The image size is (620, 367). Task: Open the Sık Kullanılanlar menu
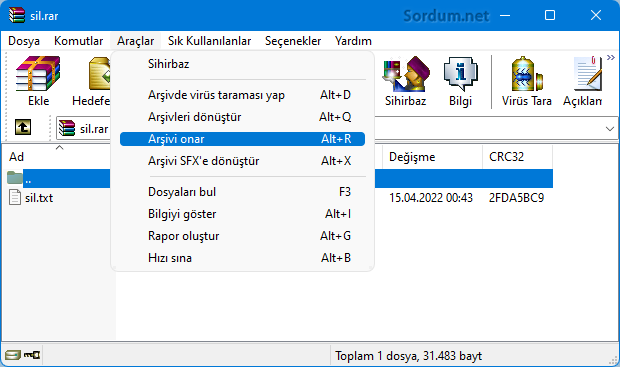pyautogui.click(x=210, y=41)
